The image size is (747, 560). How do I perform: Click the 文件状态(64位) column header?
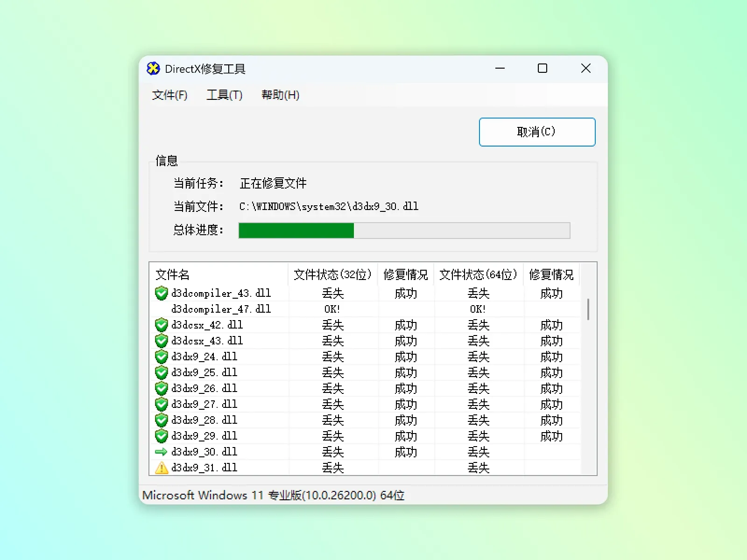(x=478, y=274)
